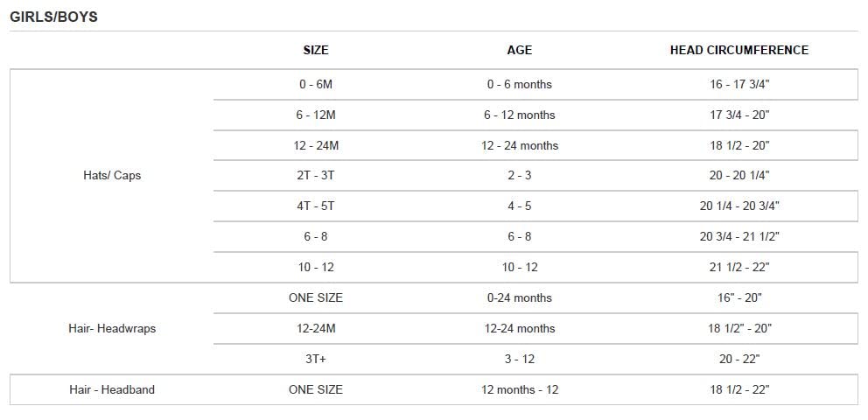
Task: Click the 3T+ headwrap size cell
Action: 316,359
